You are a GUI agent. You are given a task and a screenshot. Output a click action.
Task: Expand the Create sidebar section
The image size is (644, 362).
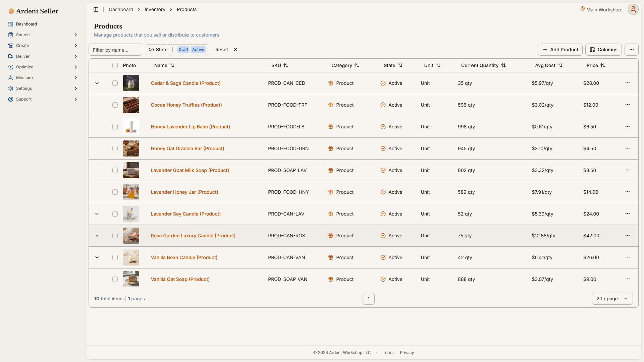pos(43,46)
